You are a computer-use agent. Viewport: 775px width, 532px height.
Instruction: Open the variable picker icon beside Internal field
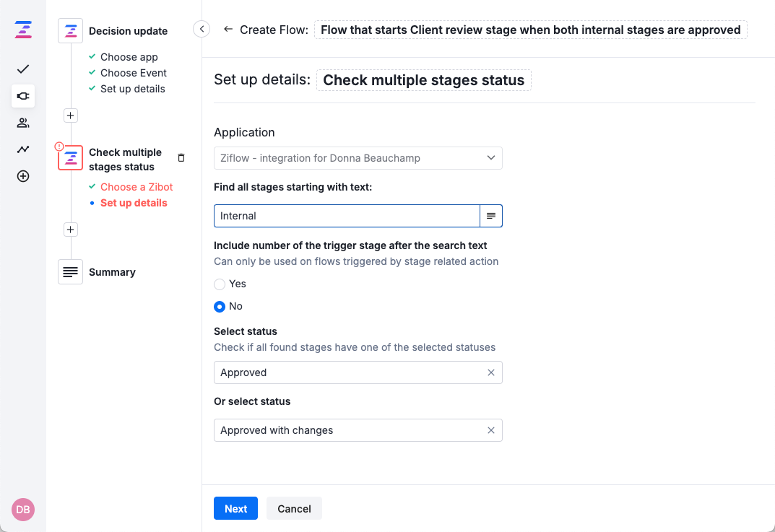[491, 216]
